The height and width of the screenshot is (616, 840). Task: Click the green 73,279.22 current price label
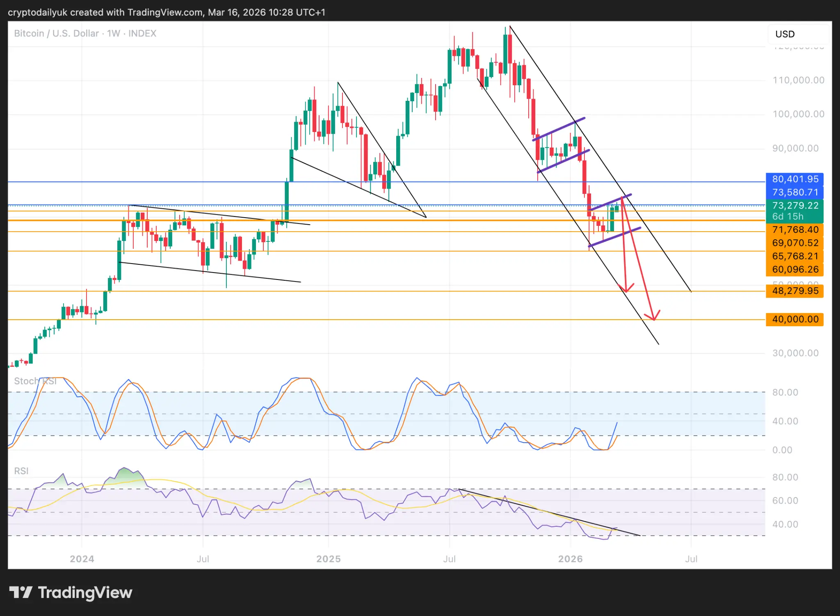coord(794,205)
